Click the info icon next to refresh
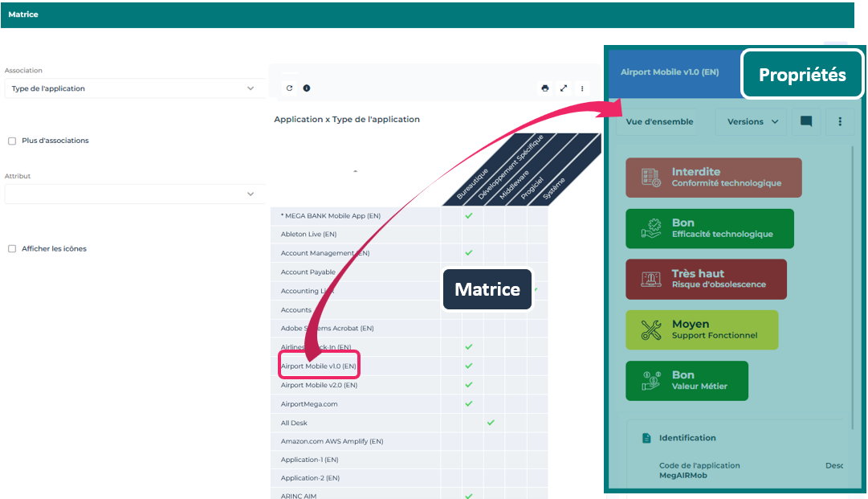Viewport: 868px width, 499px height. pos(307,88)
